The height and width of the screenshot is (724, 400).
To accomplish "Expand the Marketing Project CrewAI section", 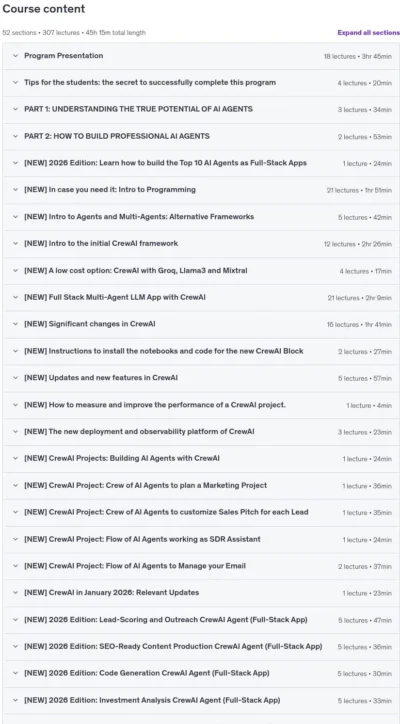I will 201,485.
